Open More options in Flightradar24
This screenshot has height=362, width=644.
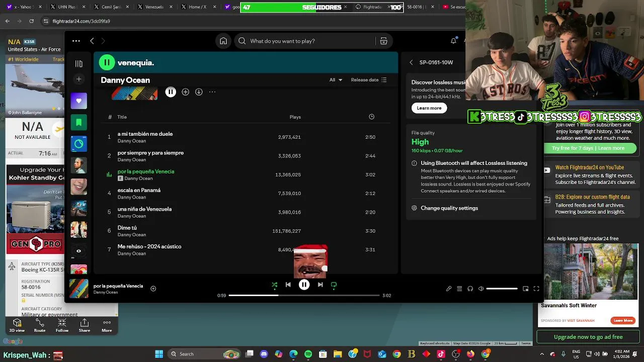point(107,325)
